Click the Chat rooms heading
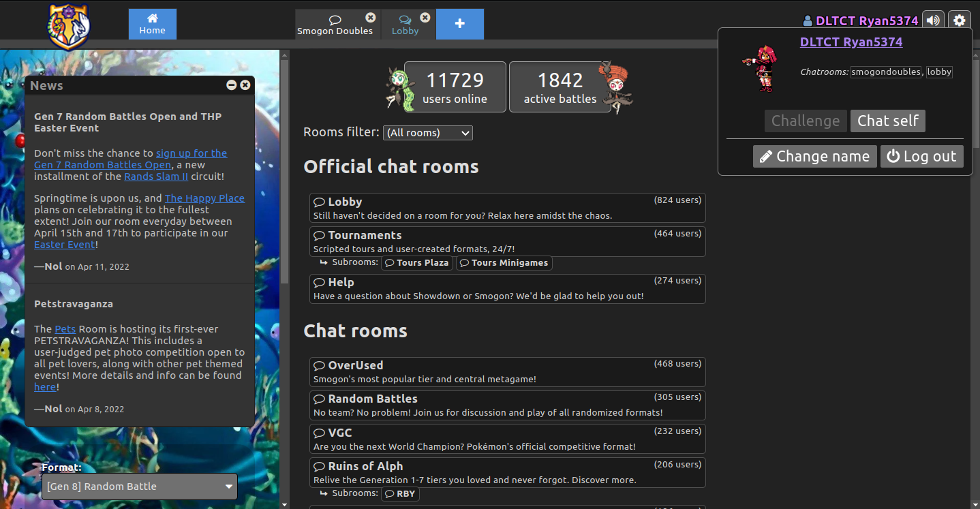Viewport: 980px width, 509px height. coord(355,331)
